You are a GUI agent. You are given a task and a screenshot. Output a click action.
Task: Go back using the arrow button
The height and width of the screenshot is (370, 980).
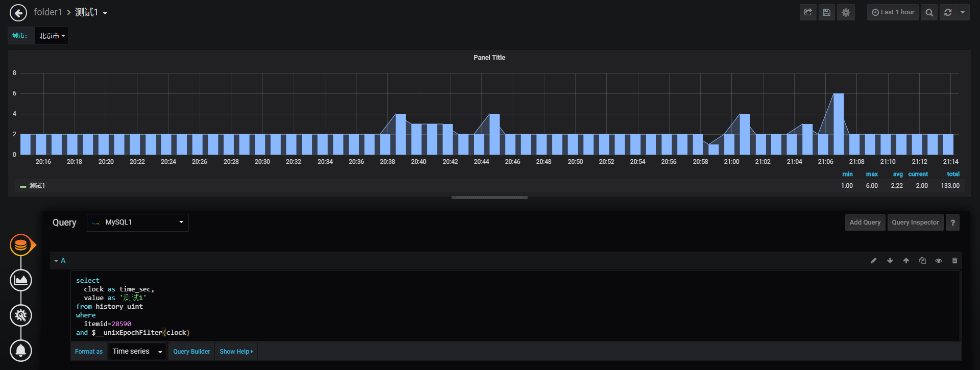tap(18, 13)
